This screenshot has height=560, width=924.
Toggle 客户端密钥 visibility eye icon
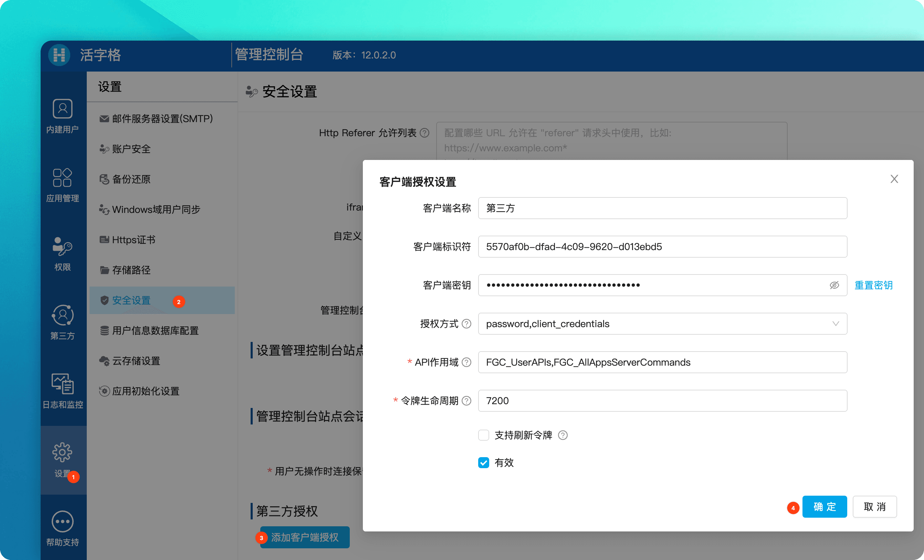[x=834, y=286]
